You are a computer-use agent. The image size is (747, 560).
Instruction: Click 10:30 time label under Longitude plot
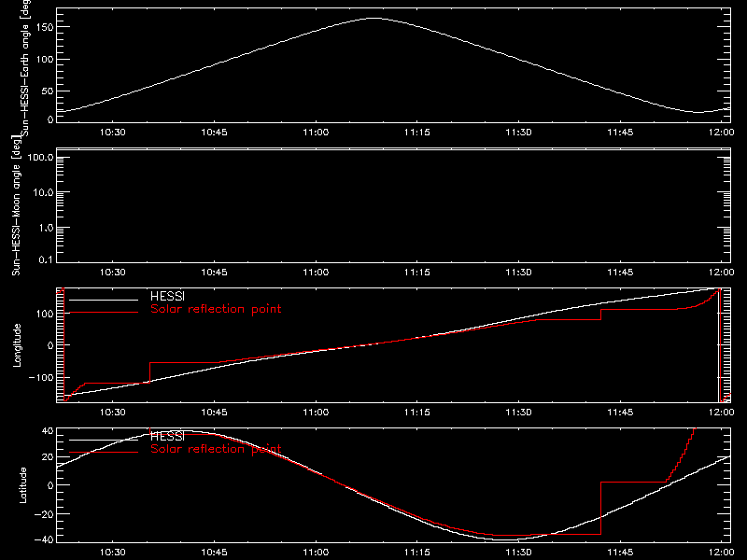tap(112, 412)
